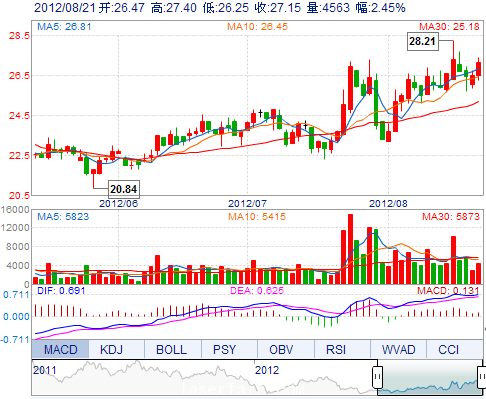Viewport: 486px width, 399px height.
Task: Click the 2012 marker in overview timeline
Action: [267, 370]
